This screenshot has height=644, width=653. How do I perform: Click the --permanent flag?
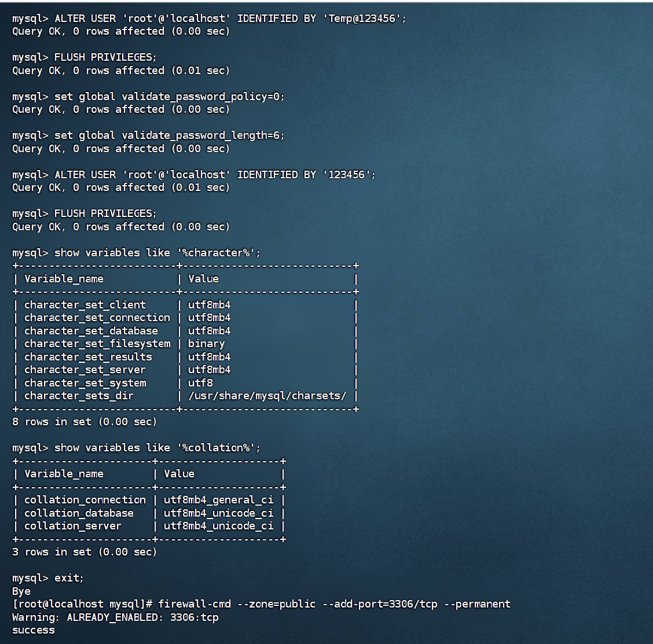coord(477,605)
